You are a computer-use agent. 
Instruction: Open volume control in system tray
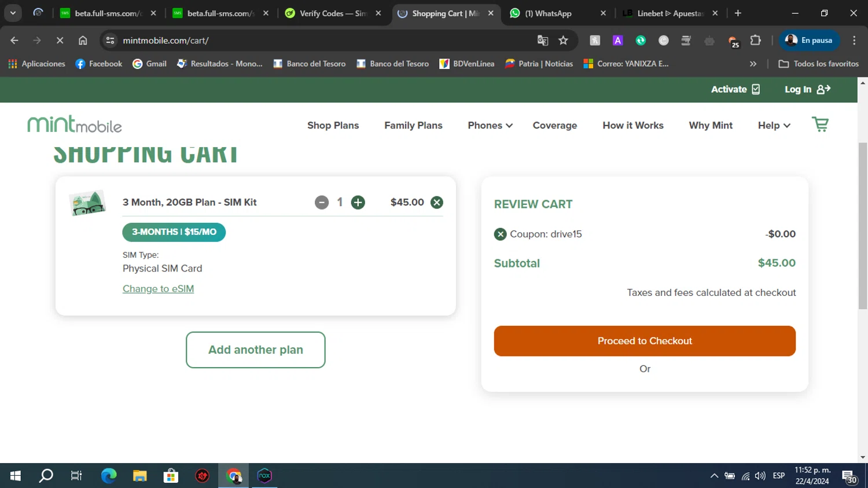pyautogui.click(x=760, y=476)
